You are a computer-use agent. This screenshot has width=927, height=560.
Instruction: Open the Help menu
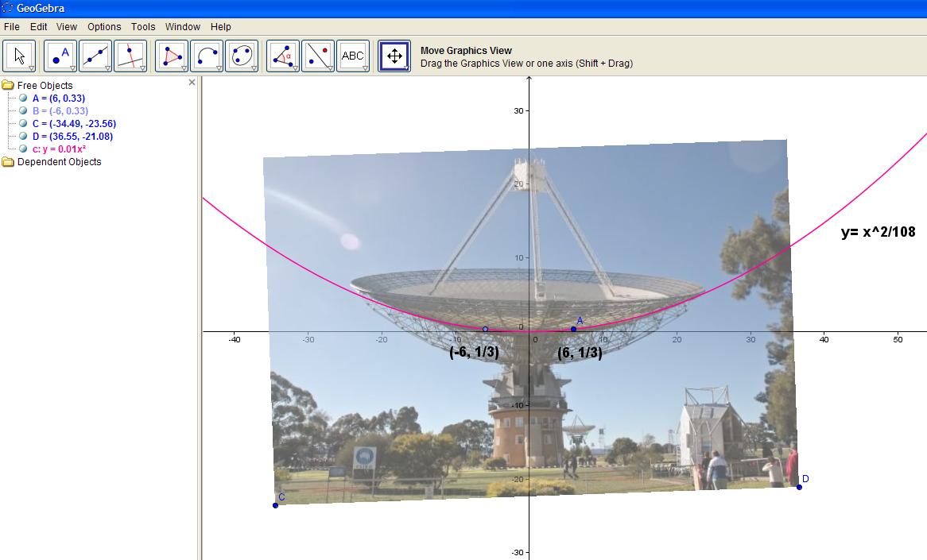coord(220,26)
